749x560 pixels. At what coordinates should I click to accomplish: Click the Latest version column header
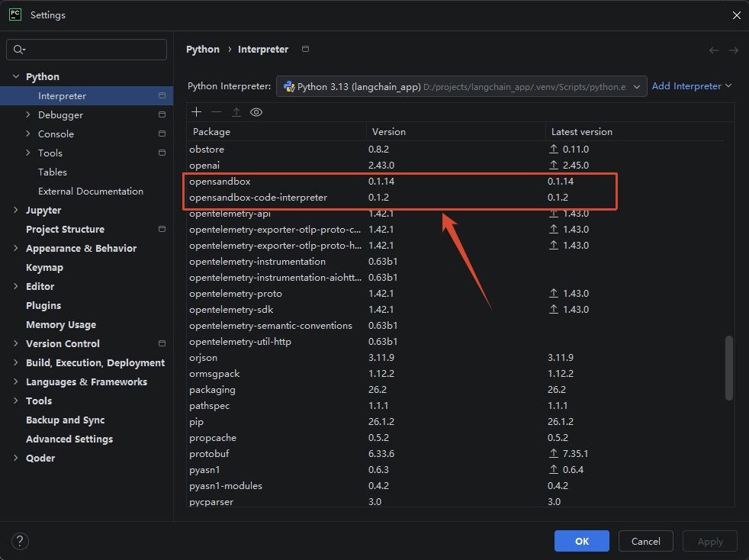(635, 131)
